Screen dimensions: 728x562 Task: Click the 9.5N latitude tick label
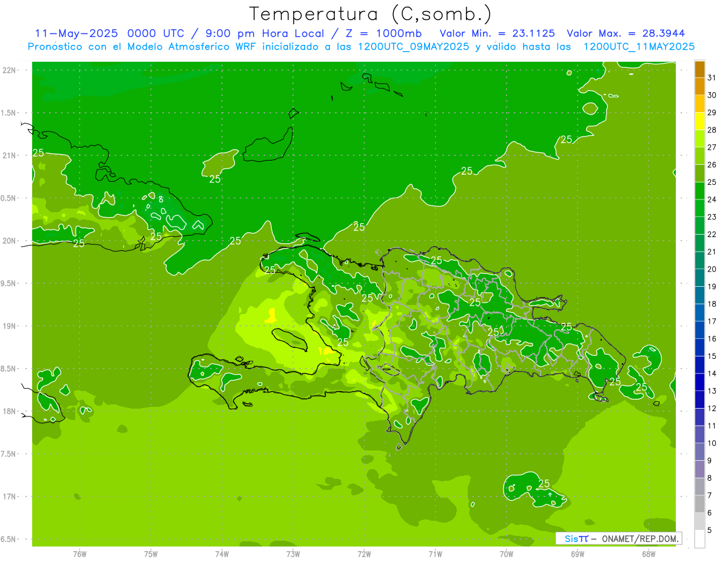(x=8, y=284)
